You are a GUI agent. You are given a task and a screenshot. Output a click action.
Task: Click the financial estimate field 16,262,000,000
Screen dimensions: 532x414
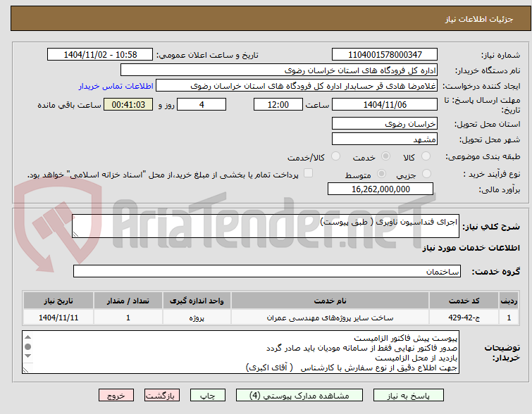381,189
